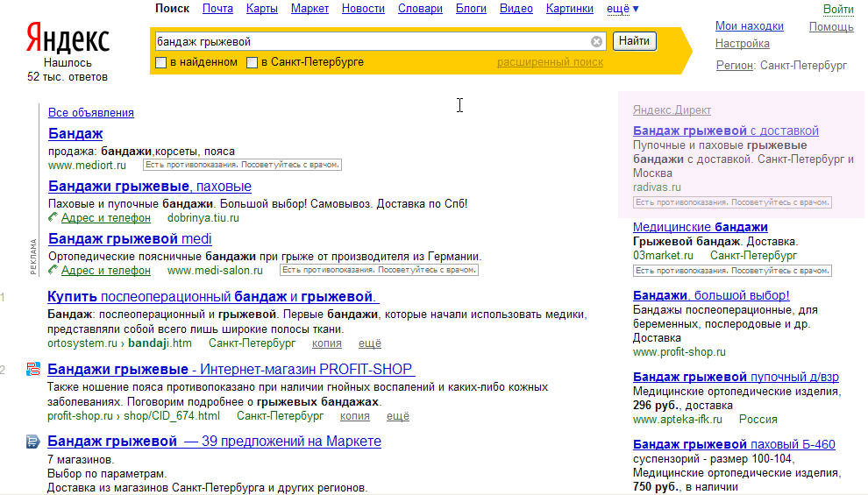Open 'Бандажи, большой выбор!' ad

tap(711, 296)
